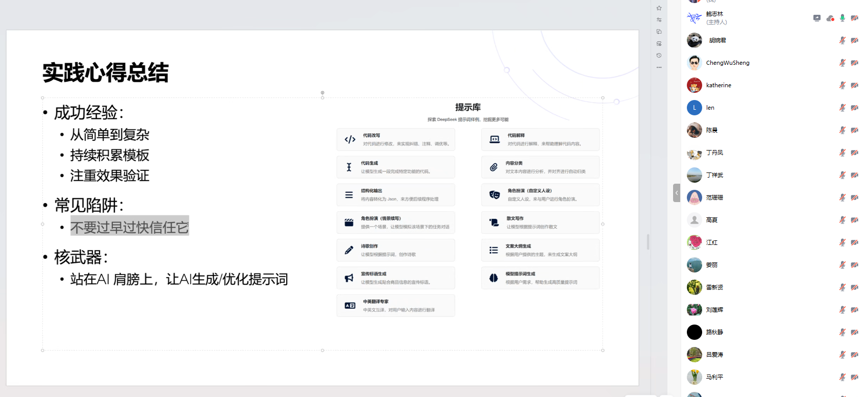The width and height of the screenshot is (868, 397).
Task: Click the code brackets icon for 代码改写
Action: [350, 140]
